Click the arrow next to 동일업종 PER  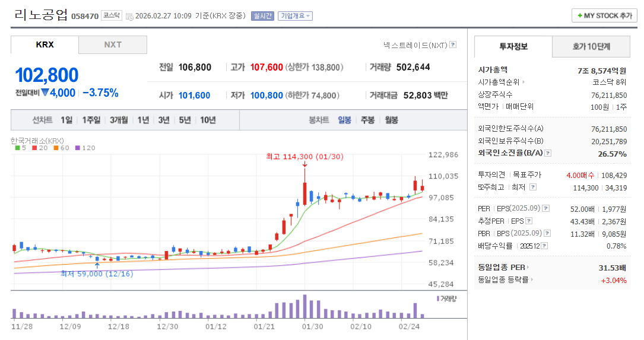click(x=528, y=268)
